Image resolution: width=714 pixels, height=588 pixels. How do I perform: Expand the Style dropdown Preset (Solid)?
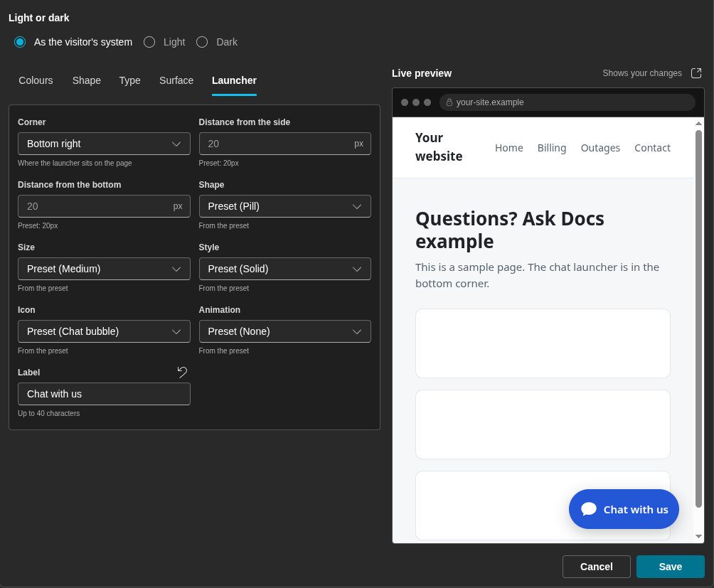click(285, 269)
